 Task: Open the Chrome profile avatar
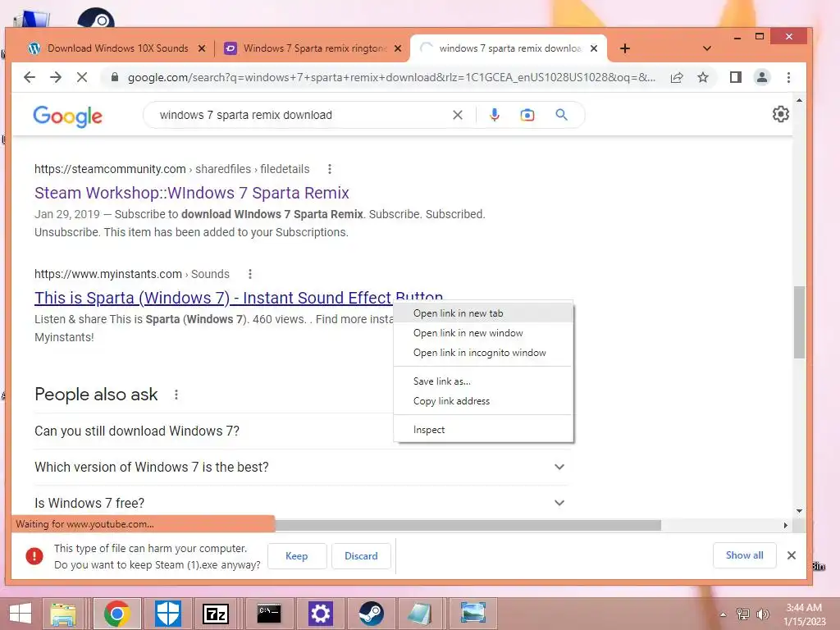(x=762, y=78)
